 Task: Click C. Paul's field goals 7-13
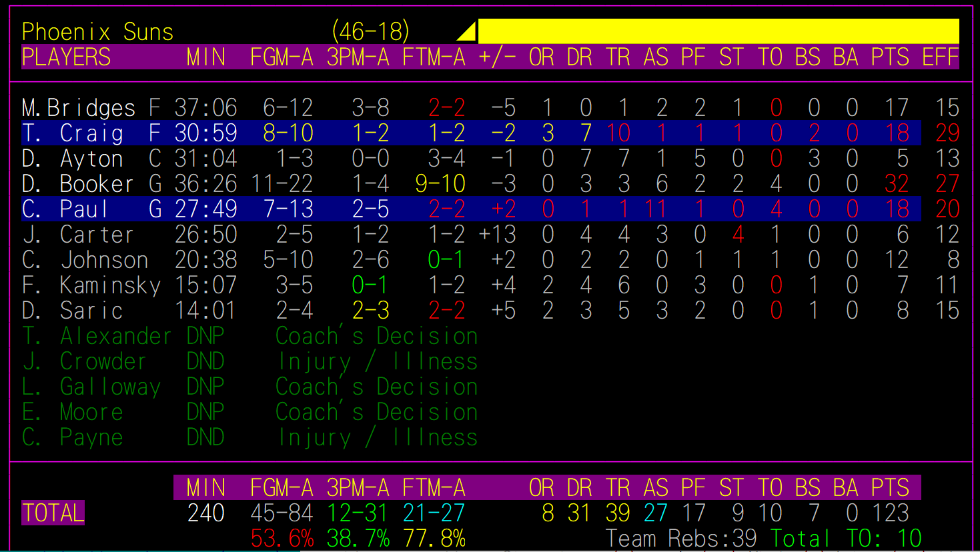[x=288, y=209]
